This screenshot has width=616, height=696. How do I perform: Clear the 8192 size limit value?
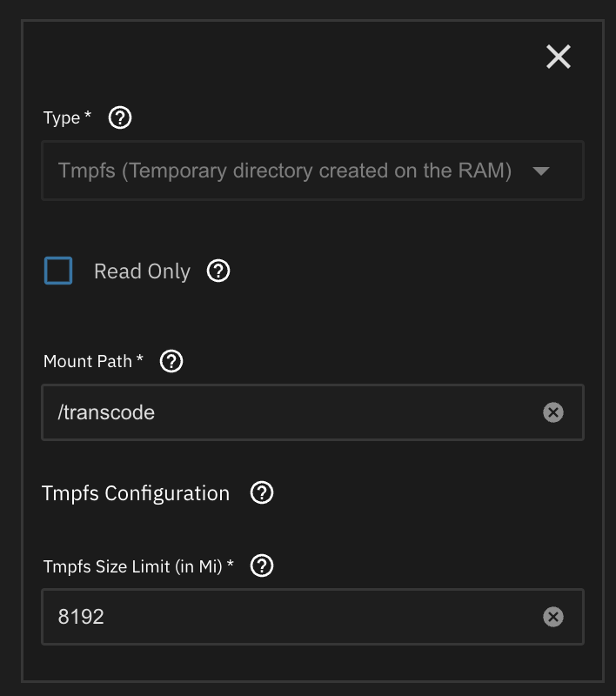[x=553, y=617]
